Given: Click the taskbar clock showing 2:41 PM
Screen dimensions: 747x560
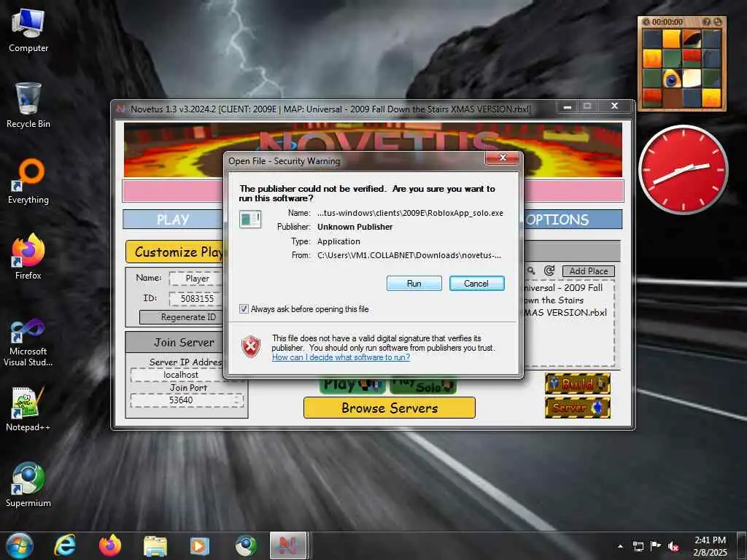Looking at the screenshot, I should tap(710, 546).
